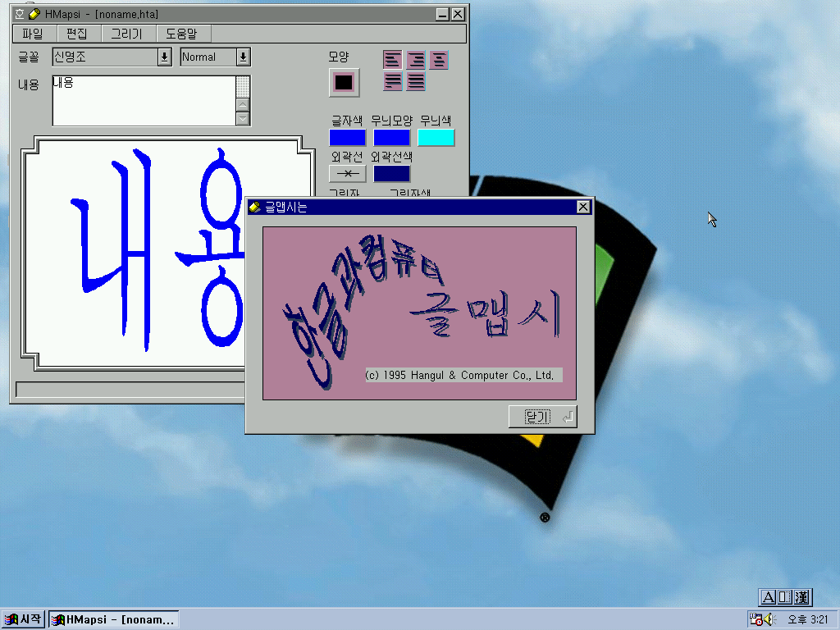Viewport: 840px width, 630px height.
Task: Pick the 글자색 text color swatch
Action: coord(348,138)
